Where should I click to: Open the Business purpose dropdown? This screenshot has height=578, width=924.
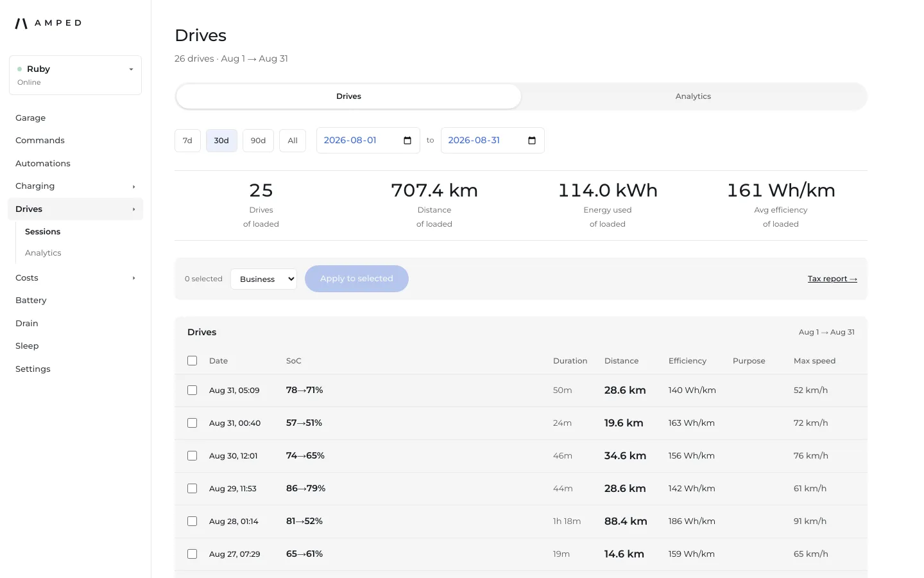click(x=264, y=279)
